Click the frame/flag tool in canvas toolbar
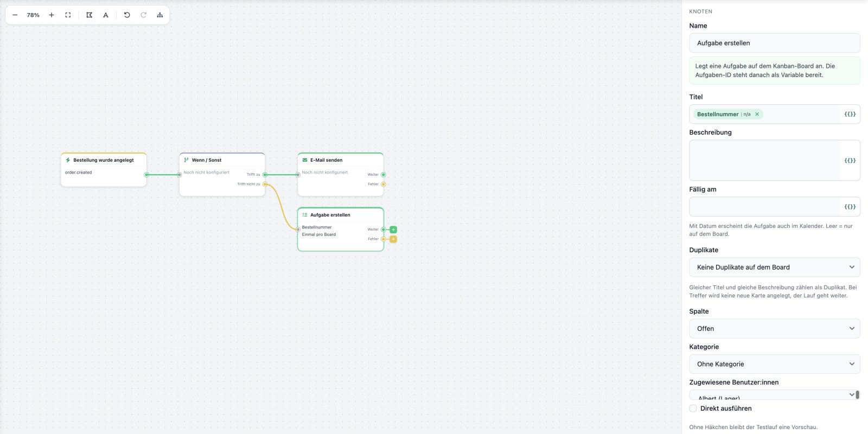Viewport: 868px width, 434px height. [x=90, y=15]
